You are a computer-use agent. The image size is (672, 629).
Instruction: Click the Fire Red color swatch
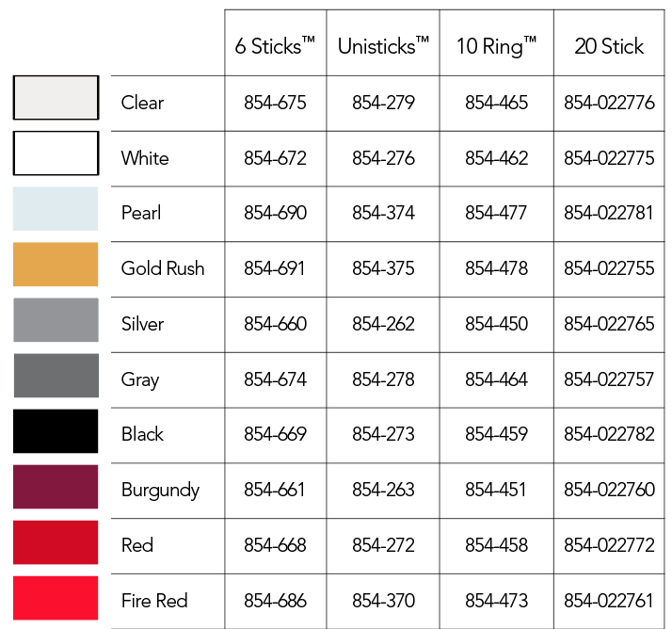(x=56, y=598)
